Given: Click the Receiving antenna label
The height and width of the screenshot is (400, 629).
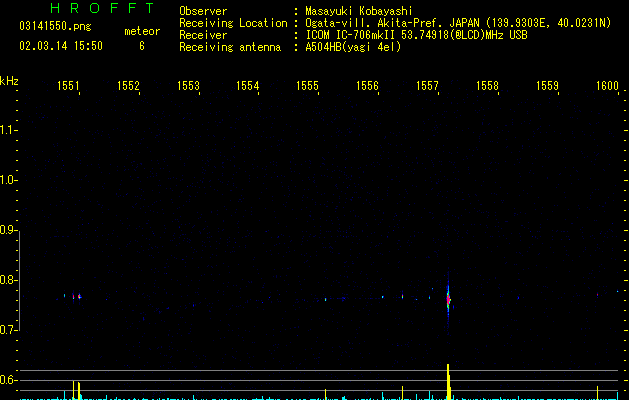Looking at the screenshot, I should pos(230,47).
